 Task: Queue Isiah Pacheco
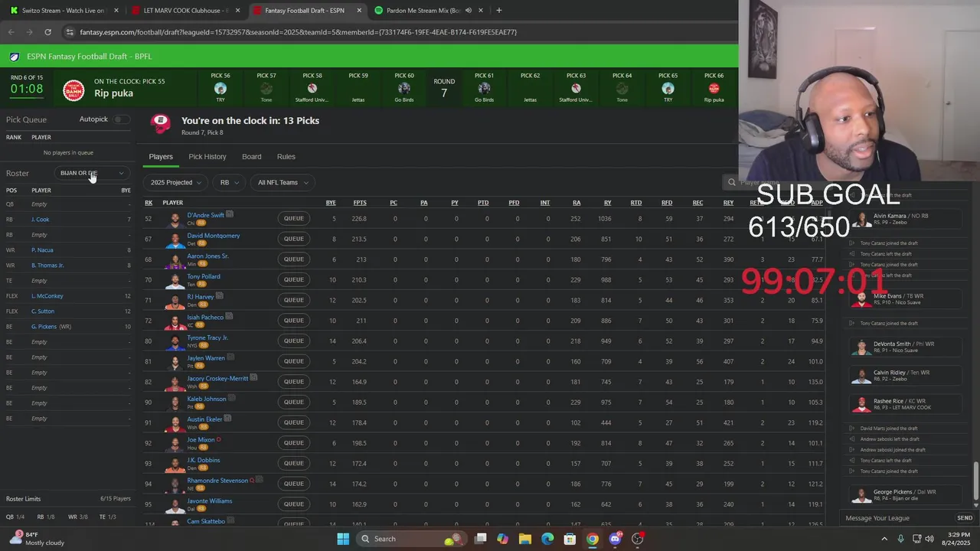pyautogui.click(x=294, y=320)
